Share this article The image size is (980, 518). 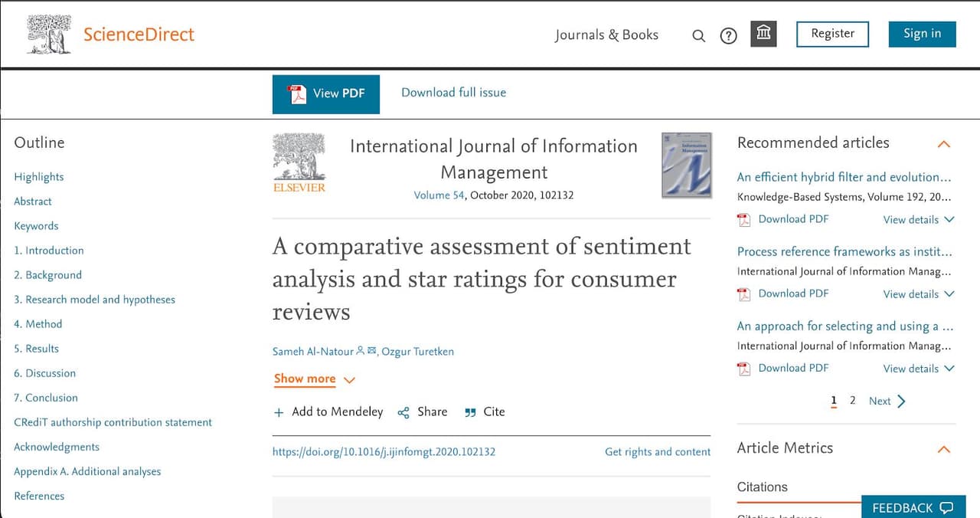tap(423, 412)
